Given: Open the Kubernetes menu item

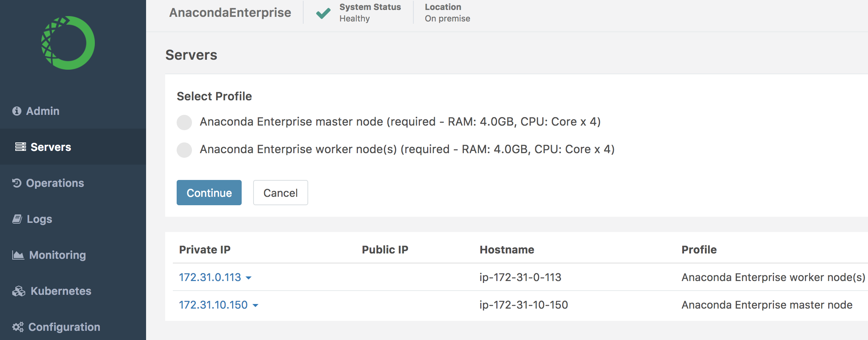Looking at the screenshot, I should coord(61,291).
